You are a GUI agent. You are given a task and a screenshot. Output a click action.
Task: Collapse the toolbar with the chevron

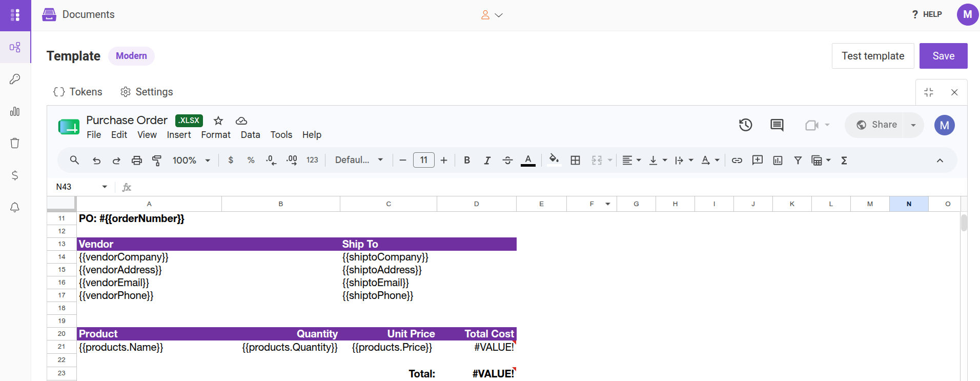940,161
